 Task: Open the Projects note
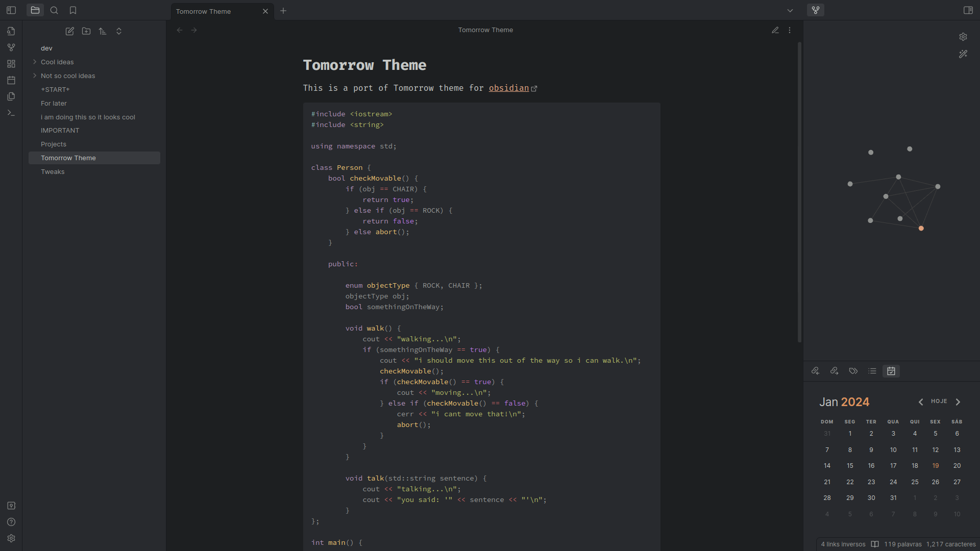pos(94,144)
